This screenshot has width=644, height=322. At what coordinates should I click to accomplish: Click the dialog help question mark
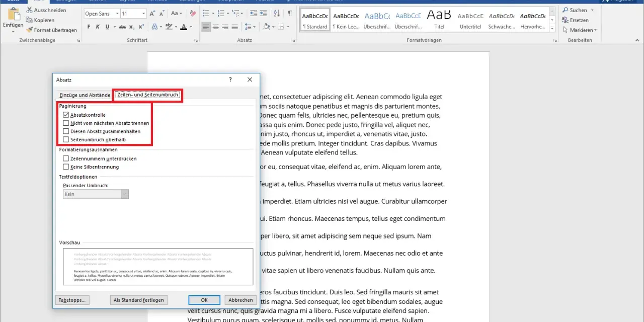tap(230, 79)
